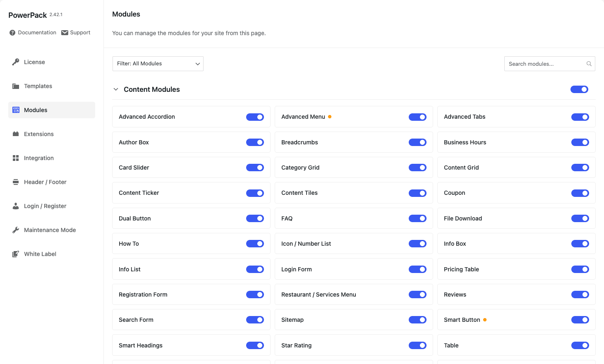Screen dimensions: 604x364
Task: Toggle the File Download module
Action: [580, 218]
